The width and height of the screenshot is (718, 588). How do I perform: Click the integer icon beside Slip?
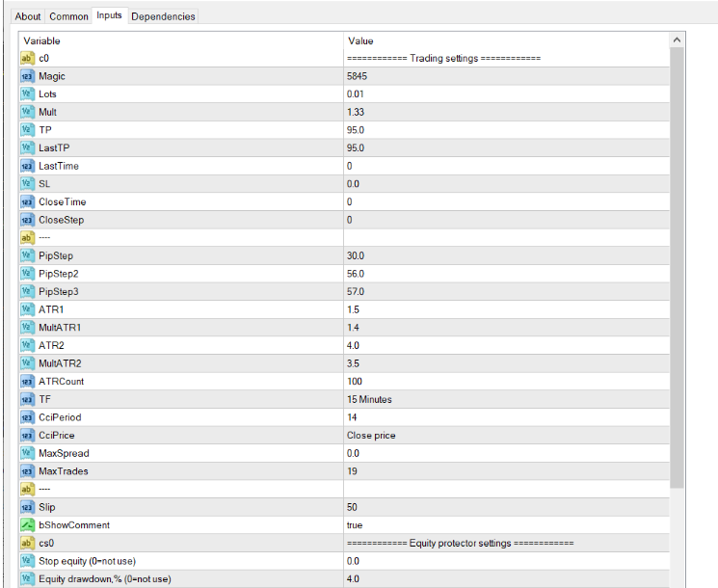point(28,507)
